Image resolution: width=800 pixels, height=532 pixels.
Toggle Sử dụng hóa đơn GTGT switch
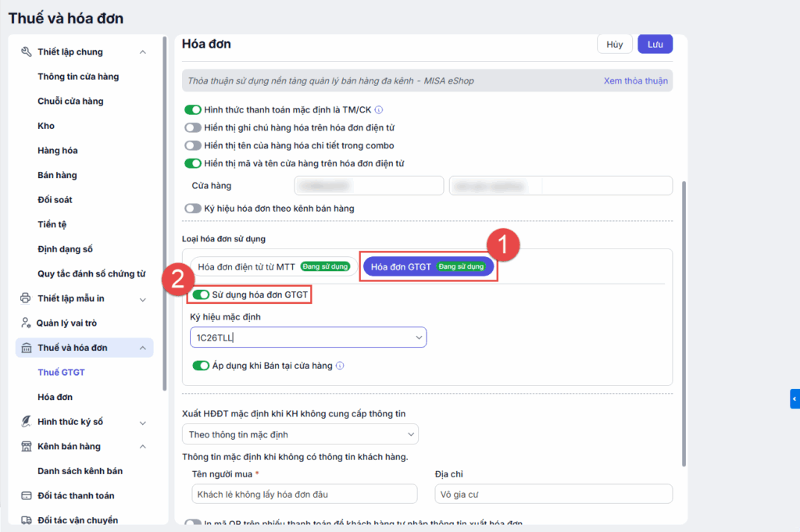coord(200,295)
